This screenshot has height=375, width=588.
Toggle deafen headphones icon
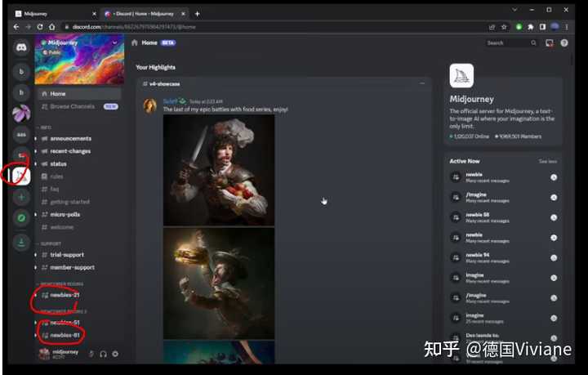pos(103,354)
